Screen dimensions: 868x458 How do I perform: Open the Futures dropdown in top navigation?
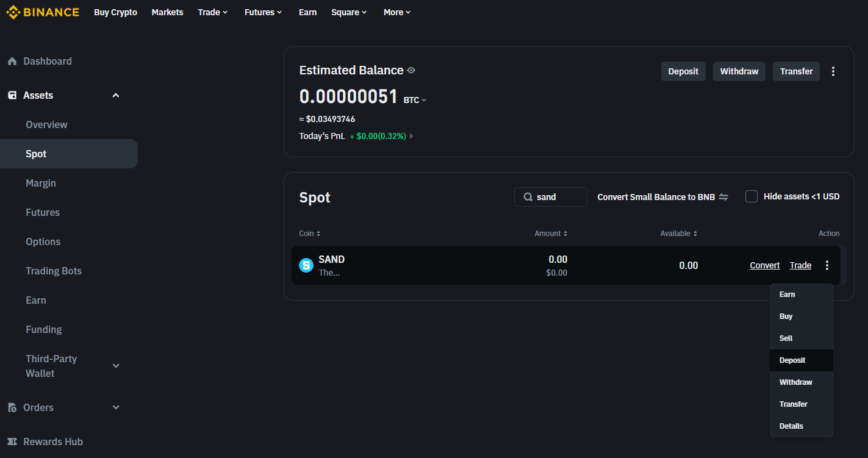(263, 12)
